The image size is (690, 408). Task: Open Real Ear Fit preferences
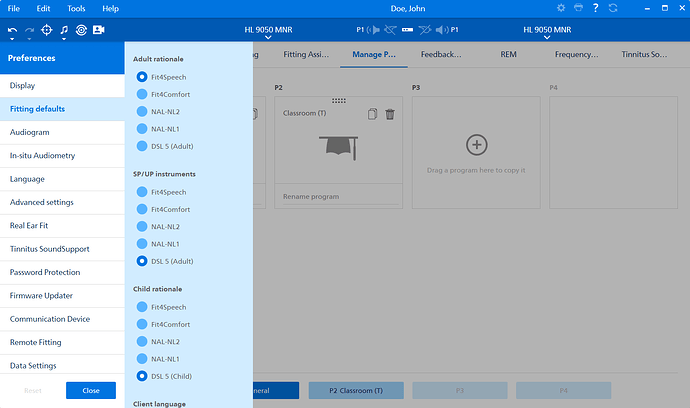[x=62, y=225]
